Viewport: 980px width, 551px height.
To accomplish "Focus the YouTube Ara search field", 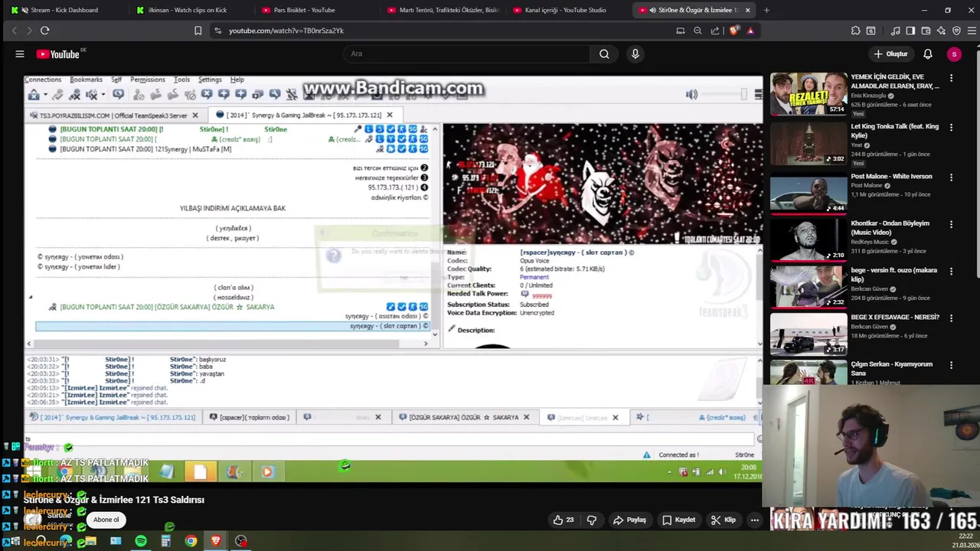I will 467,54.
